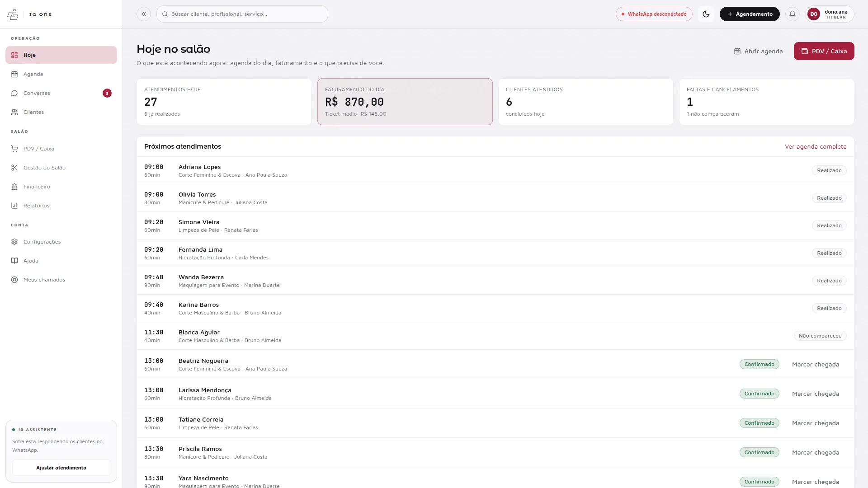Click the Relatórios bar chart icon
This screenshot has width=868, height=488.
(x=14, y=206)
